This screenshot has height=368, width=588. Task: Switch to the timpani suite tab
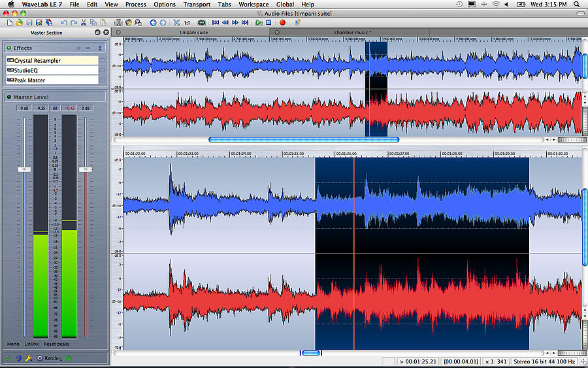193,32
